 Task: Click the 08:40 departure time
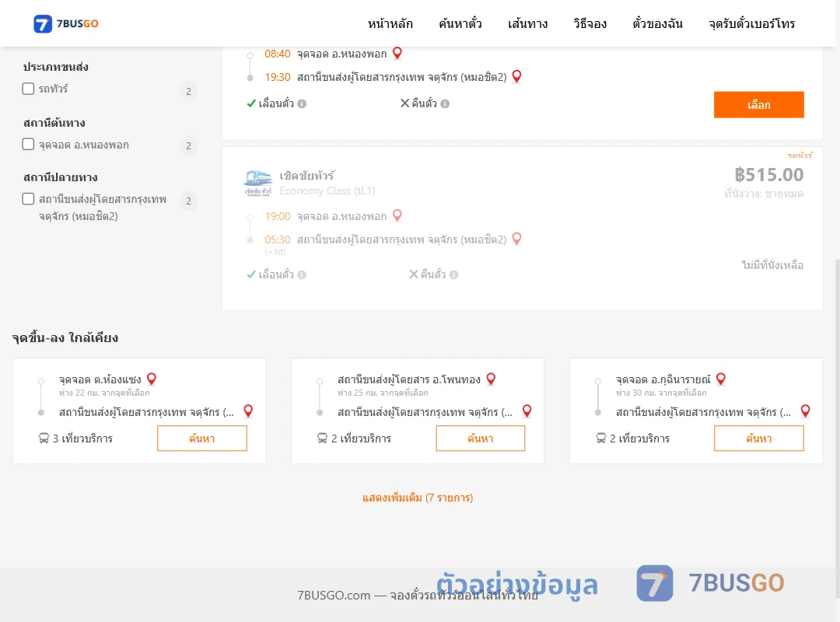click(x=278, y=54)
